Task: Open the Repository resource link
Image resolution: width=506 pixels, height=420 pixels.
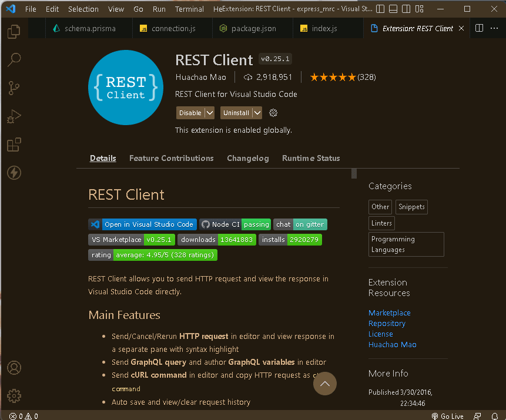Action: tap(387, 324)
